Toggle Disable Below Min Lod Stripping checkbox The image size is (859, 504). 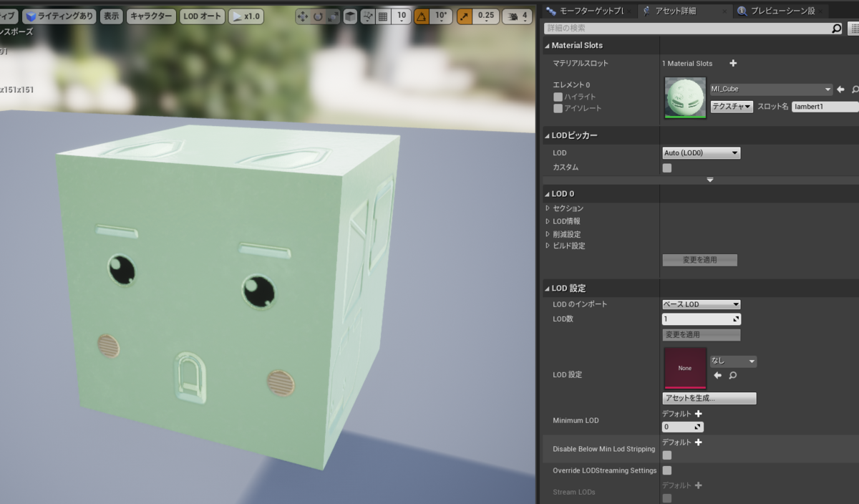(667, 455)
